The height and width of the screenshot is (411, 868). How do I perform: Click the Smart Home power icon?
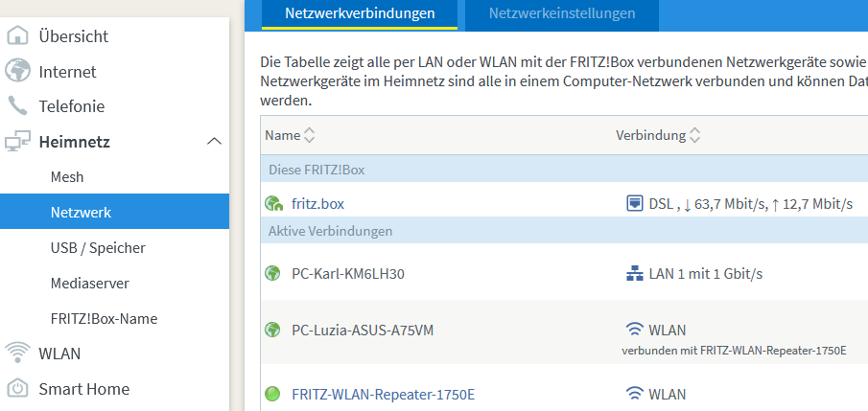[17, 388]
